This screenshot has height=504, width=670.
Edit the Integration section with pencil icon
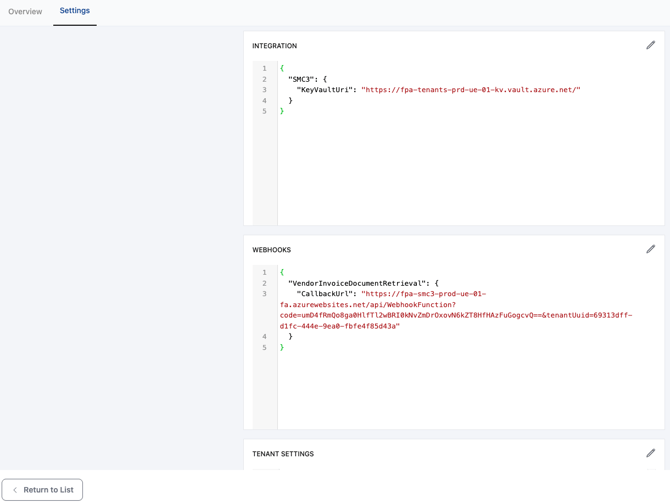650,45
